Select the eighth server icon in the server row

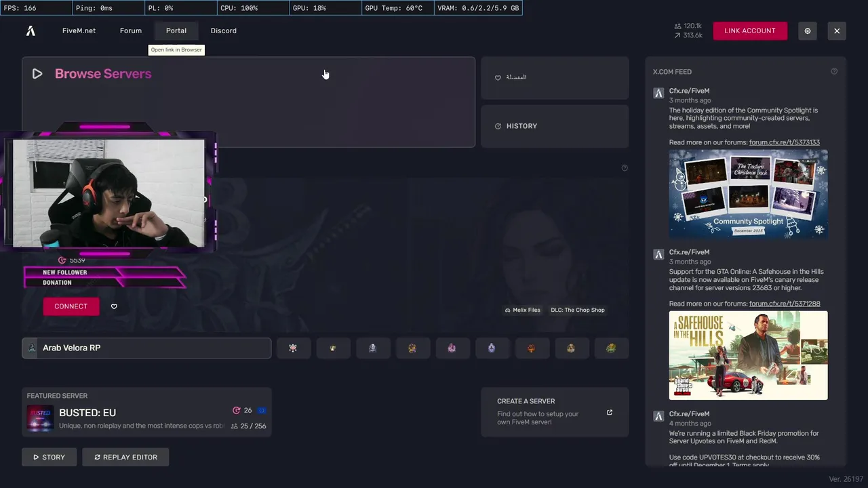click(x=571, y=348)
